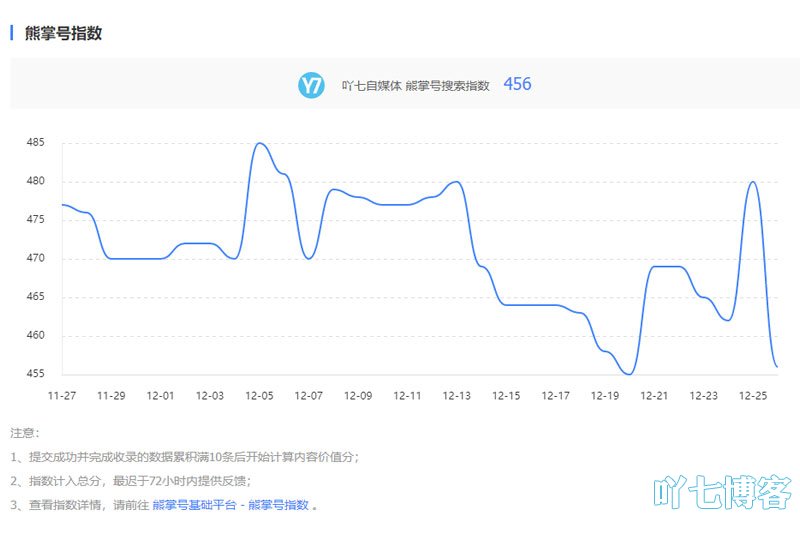
Task: Click the 12-01 date axis label
Action: tap(161, 396)
